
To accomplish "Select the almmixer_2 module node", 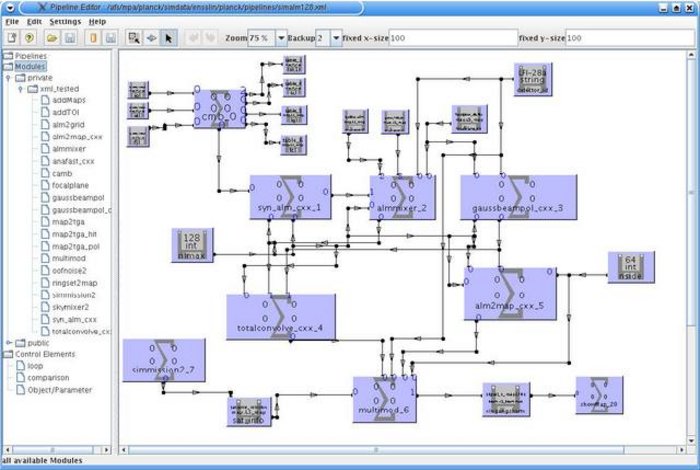I will [403, 197].
